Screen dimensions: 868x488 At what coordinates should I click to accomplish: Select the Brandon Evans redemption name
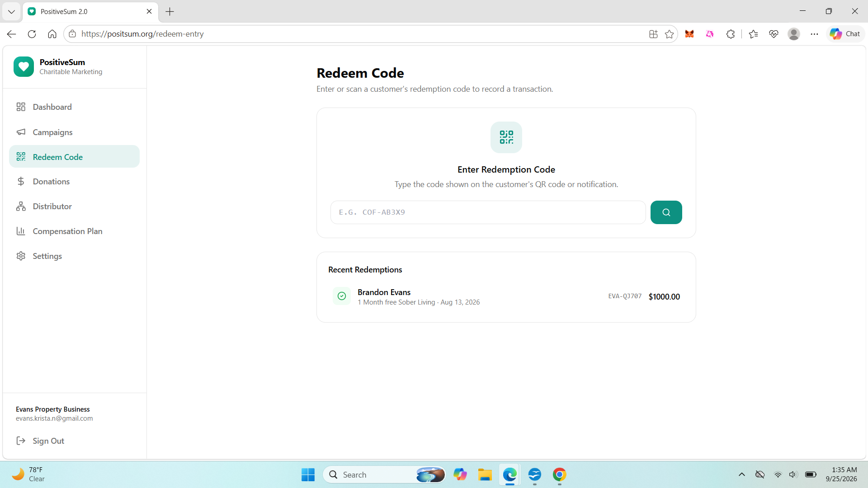click(x=384, y=292)
